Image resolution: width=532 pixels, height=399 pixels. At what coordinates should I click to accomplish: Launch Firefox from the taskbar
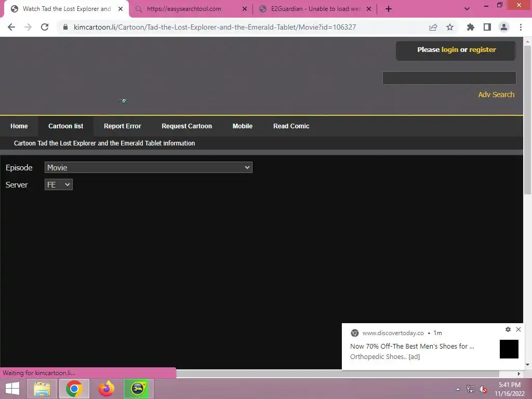pyautogui.click(x=106, y=389)
